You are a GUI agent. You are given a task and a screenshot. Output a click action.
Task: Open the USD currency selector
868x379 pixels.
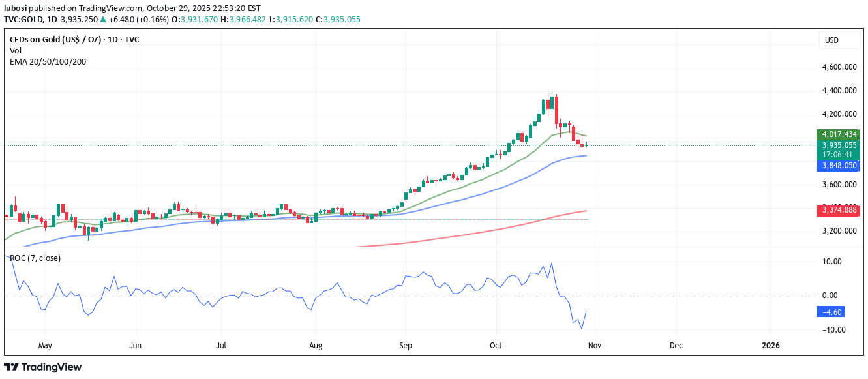831,40
